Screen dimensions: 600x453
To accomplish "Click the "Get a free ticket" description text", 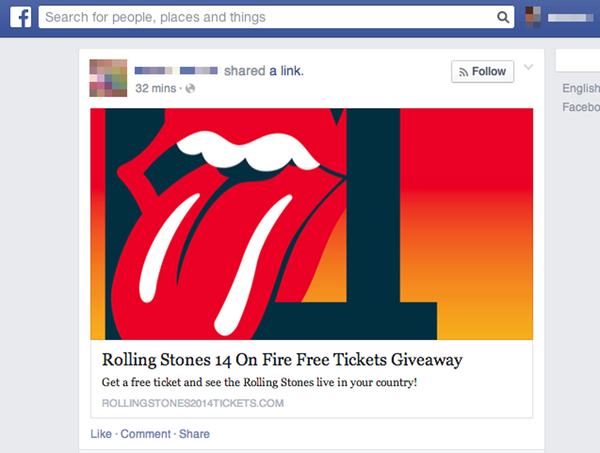I will [x=259, y=383].
